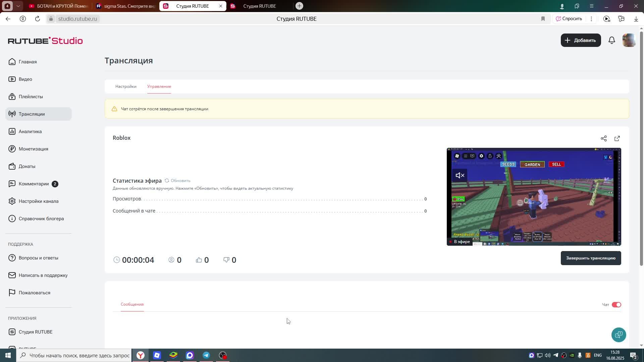Click the share stream icon
644x362 pixels.
point(604,138)
